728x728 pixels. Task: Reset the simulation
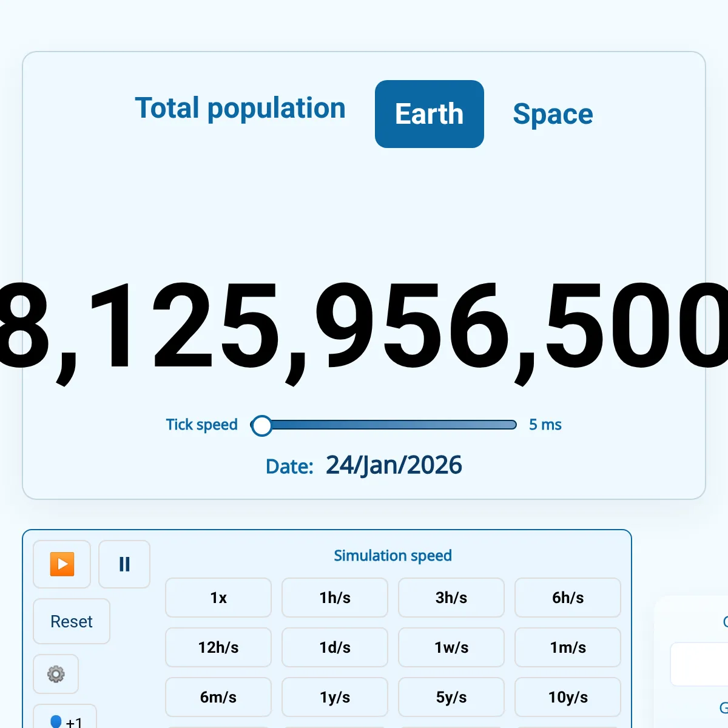pyautogui.click(x=72, y=621)
